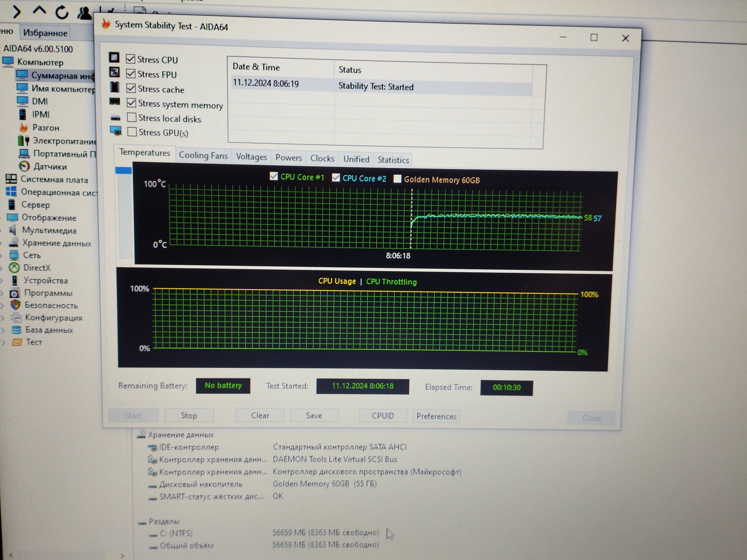Select the IPMI icon in tree

pyautogui.click(x=23, y=114)
